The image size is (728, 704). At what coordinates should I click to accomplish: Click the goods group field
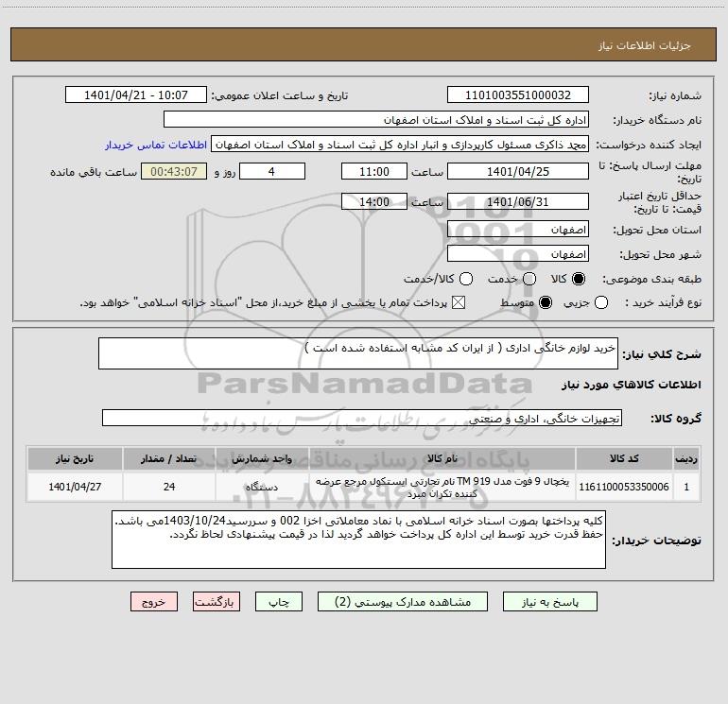pos(362,418)
